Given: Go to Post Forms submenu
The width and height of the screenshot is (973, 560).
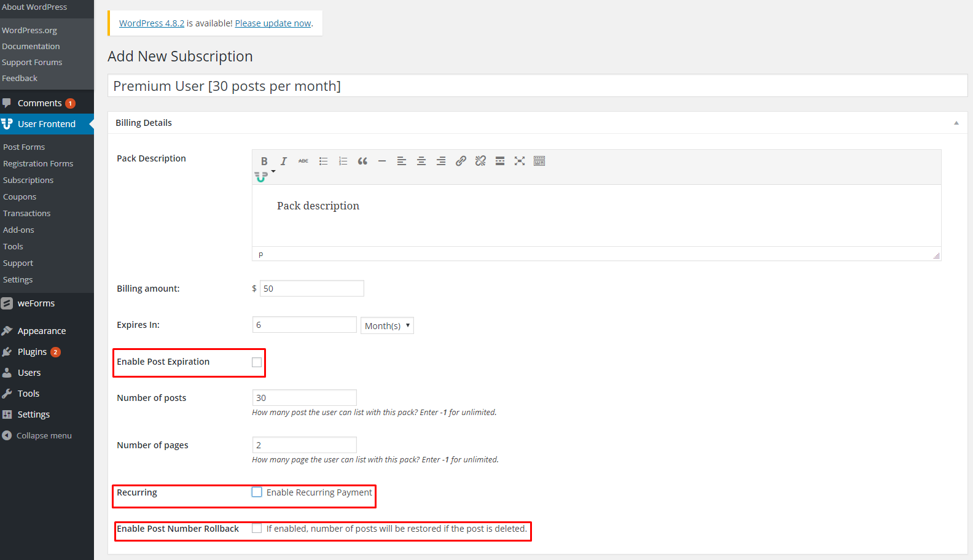Looking at the screenshot, I should (24, 147).
